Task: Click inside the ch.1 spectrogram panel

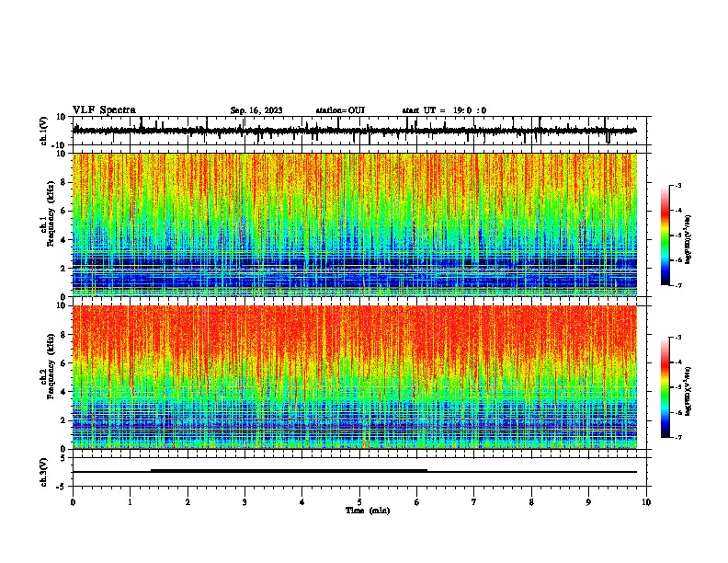Action: click(354, 224)
